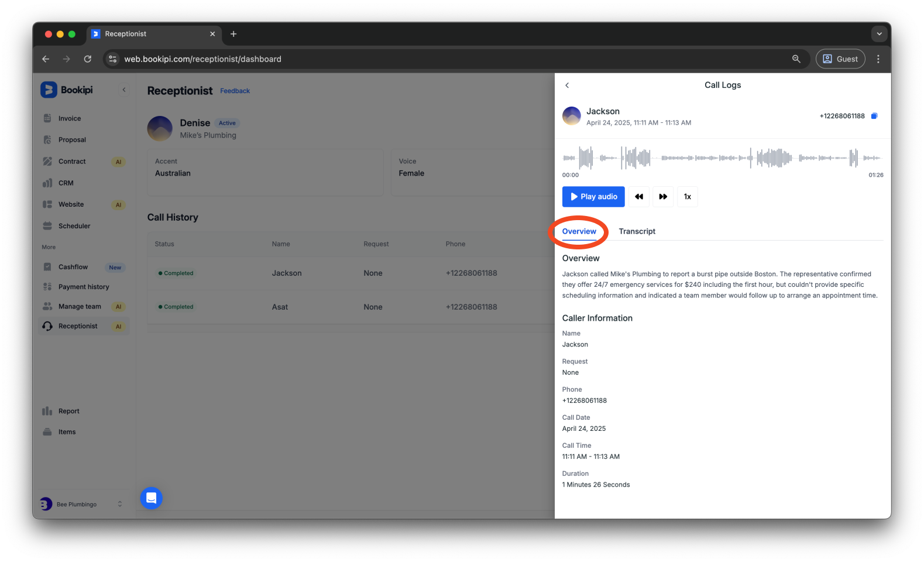The width and height of the screenshot is (924, 562).
Task: Open the Bee Plumbingo account switcher
Action: click(x=83, y=504)
